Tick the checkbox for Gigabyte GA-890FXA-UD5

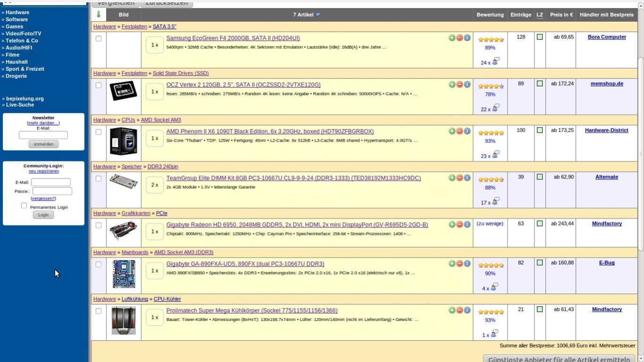(x=99, y=265)
